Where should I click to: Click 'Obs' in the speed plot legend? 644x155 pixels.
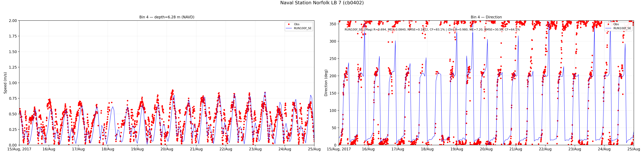[x=296, y=24]
